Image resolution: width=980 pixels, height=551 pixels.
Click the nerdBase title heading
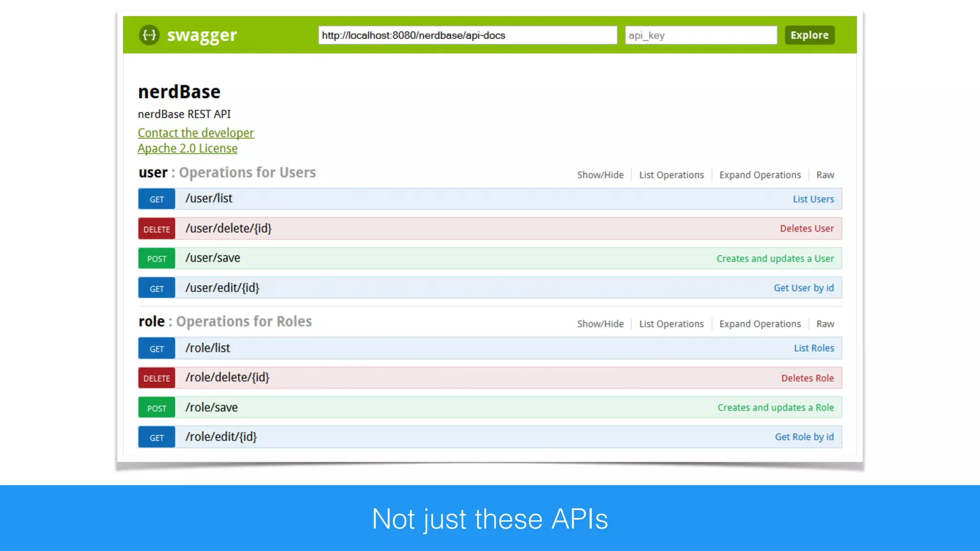[x=179, y=92]
